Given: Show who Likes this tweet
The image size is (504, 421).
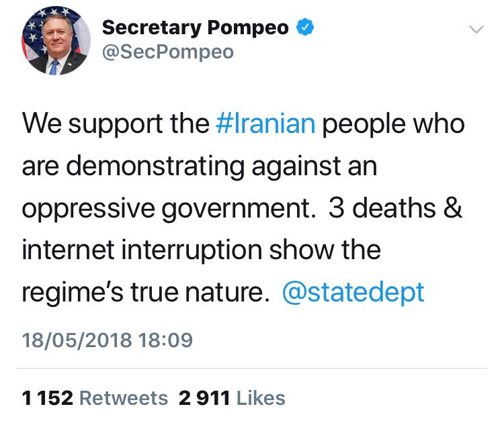Looking at the screenshot, I should coord(261,397).
